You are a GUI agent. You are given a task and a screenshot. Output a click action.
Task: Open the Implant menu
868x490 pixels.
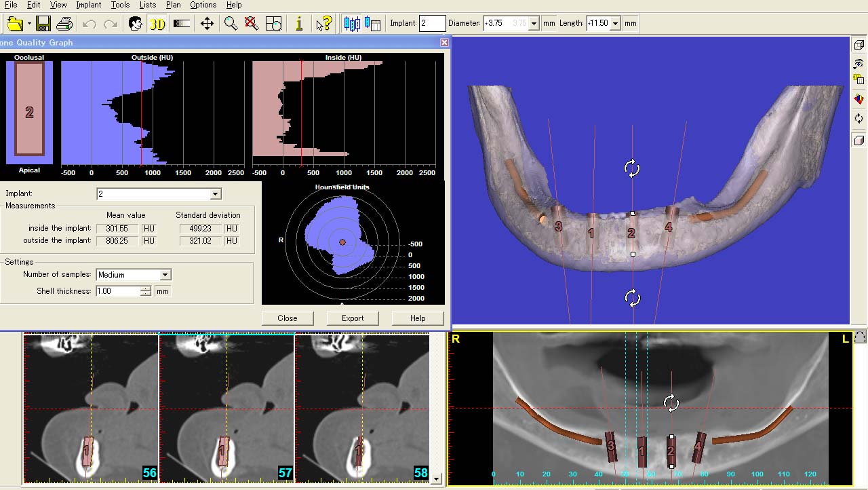click(x=89, y=5)
